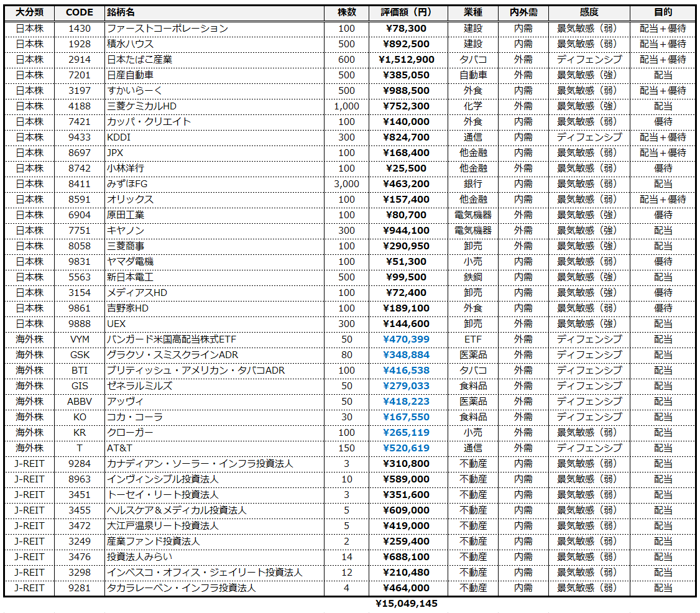Select the 積水ハウス cell

pyautogui.click(x=214, y=44)
